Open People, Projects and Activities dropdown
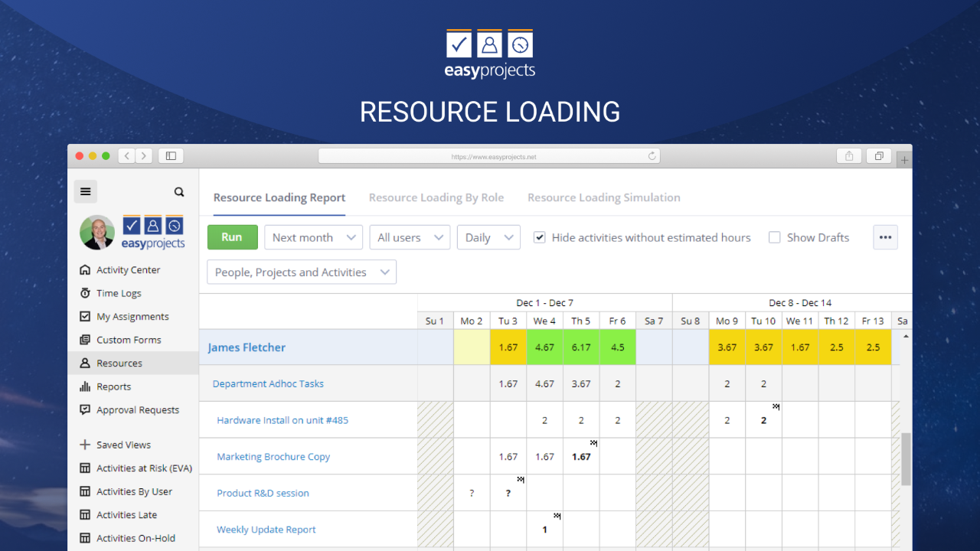This screenshot has height=551, width=980. 302,272
